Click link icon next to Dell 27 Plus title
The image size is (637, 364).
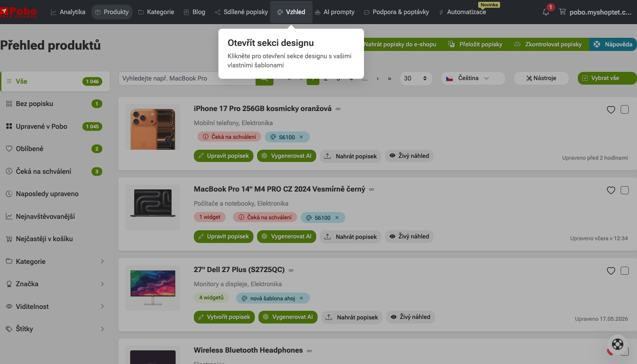click(x=291, y=270)
